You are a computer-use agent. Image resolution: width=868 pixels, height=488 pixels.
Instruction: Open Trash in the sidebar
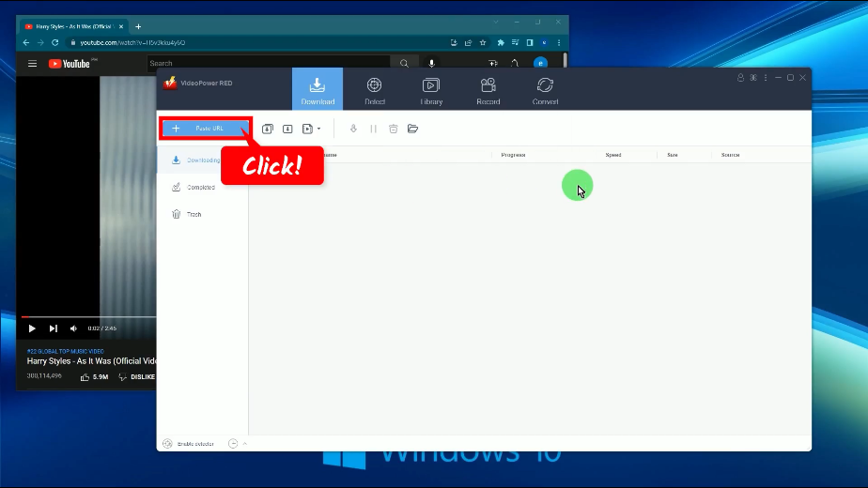pyautogui.click(x=203, y=214)
